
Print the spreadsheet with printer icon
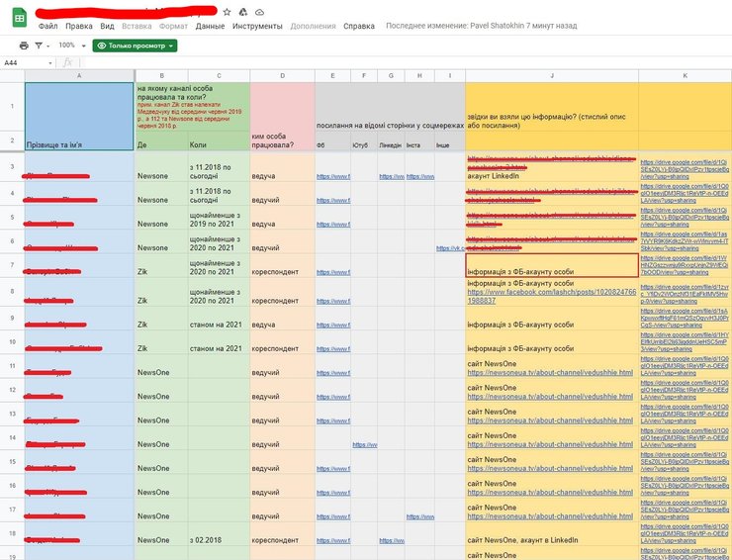tap(24, 46)
